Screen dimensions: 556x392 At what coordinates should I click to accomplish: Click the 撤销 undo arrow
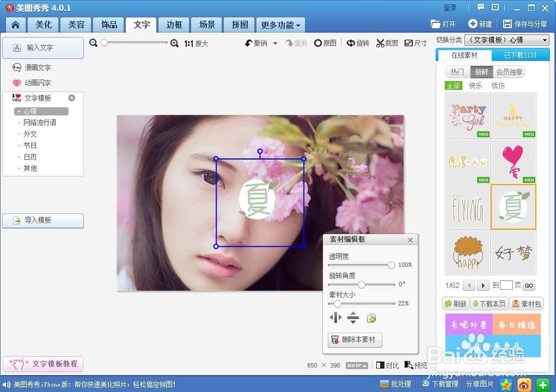pos(248,43)
